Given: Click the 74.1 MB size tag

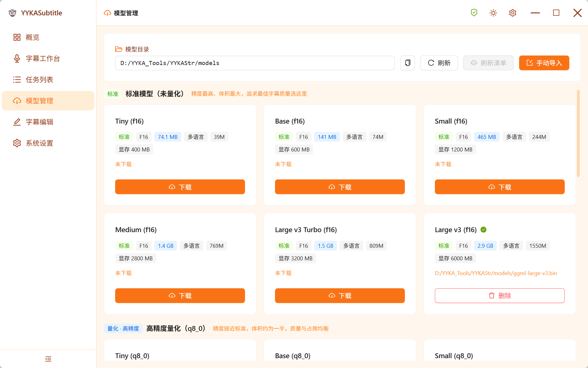Looking at the screenshot, I should pyautogui.click(x=168, y=137).
